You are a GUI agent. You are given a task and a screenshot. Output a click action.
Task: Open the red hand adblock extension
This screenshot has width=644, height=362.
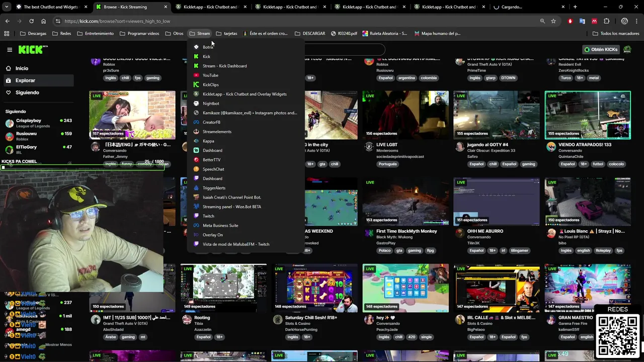click(570, 21)
